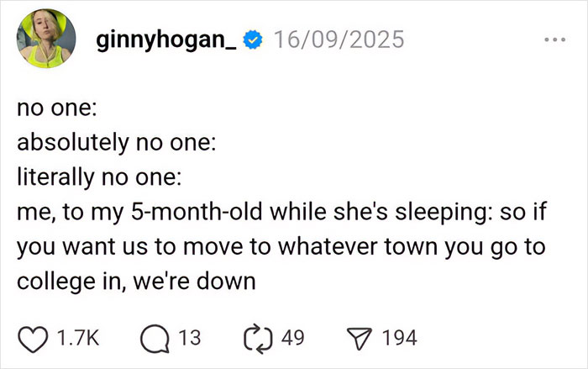Viewport: 588px width, 369px height.
Task: Click the 194 shares count
Action: pyautogui.click(x=399, y=338)
